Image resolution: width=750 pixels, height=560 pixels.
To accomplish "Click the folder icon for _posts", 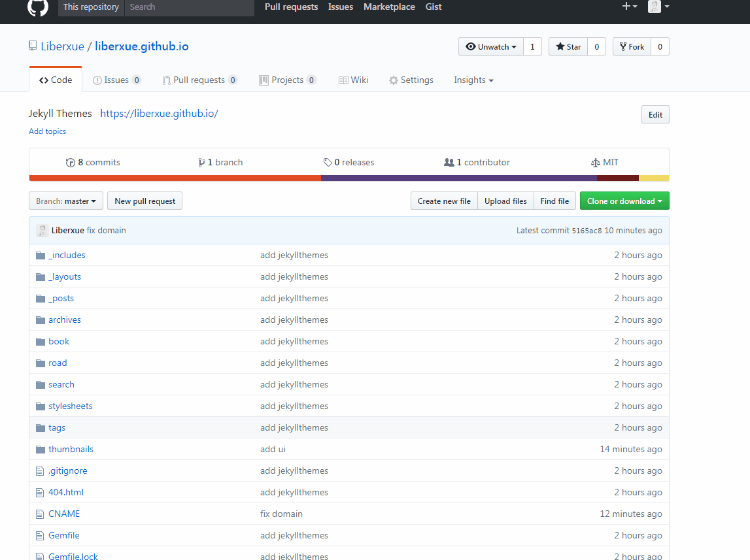I will [x=41, y=298].
